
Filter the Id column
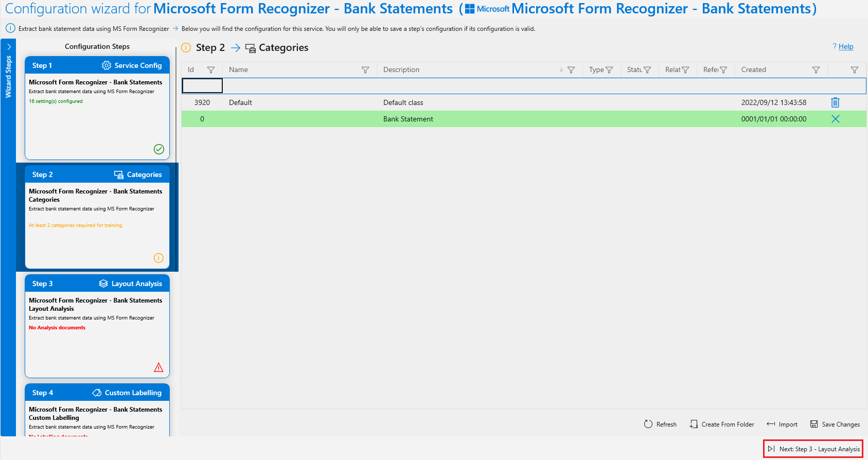tap(211, 70)
